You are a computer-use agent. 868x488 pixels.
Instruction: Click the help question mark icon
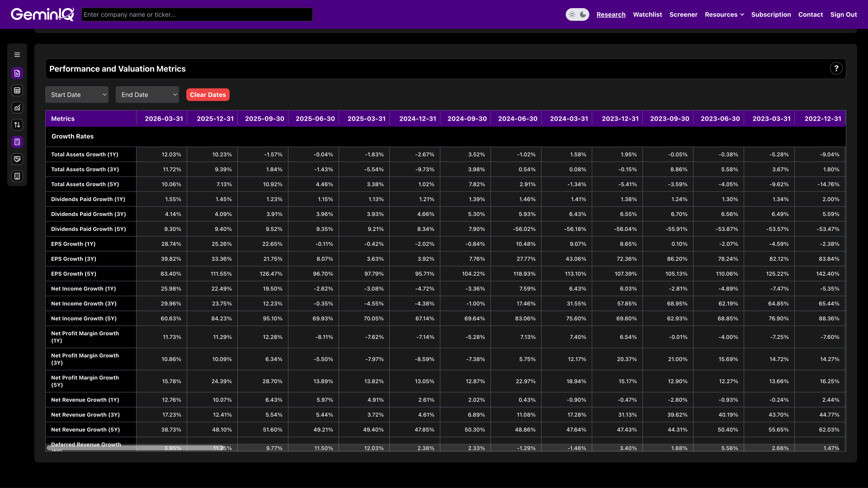point(836,68)
